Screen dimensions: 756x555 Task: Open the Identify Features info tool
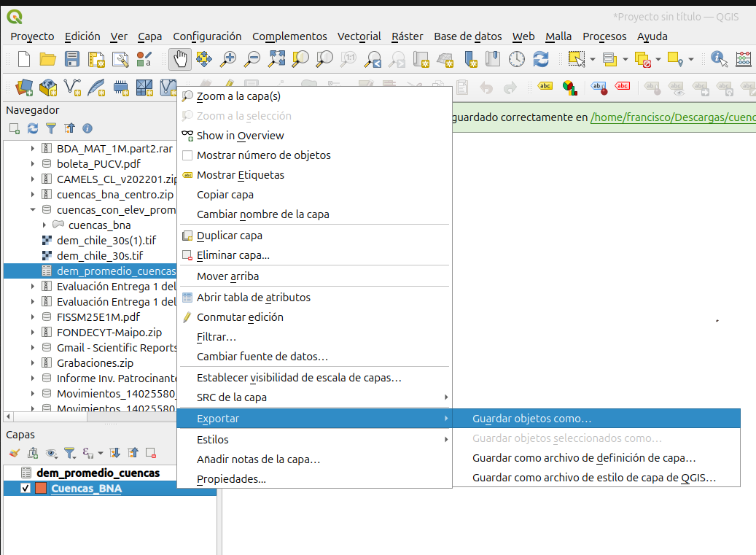719,59
